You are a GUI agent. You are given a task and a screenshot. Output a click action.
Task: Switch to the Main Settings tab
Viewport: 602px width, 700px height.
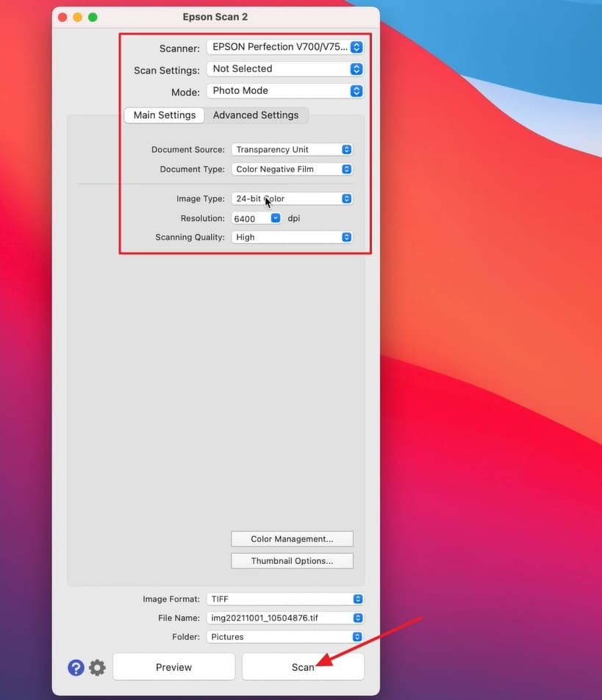point(165,115)
